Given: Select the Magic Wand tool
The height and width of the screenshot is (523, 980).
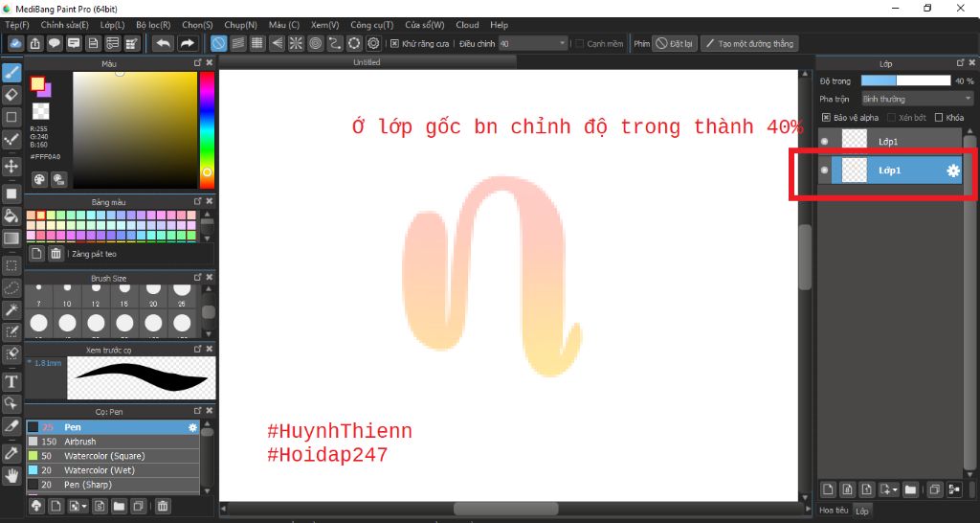Looking at the screenshot, I should click(x=11, y=309).
